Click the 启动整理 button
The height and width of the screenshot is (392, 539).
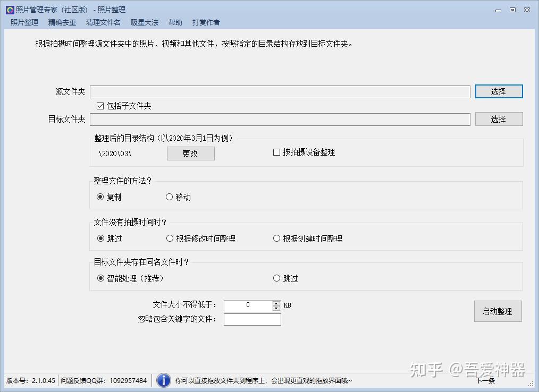[x=498, y=311]
